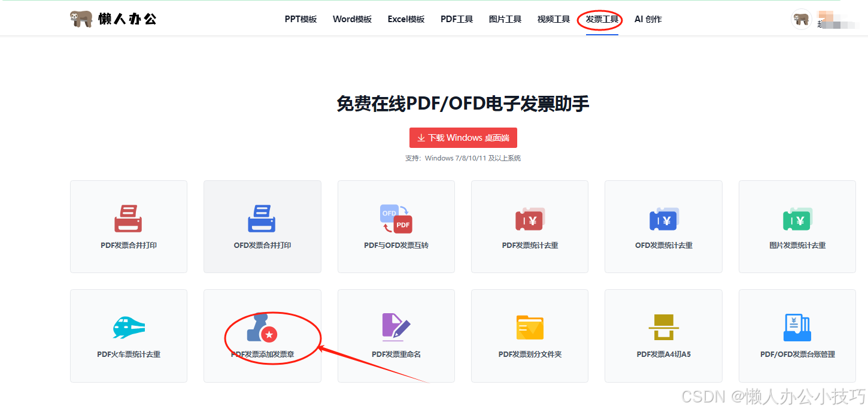The width and height of the screenshot is (868, 412).
Task: Open the PDF发票统计去重 label
Action: pyautogui.click(x=530, y=246)
